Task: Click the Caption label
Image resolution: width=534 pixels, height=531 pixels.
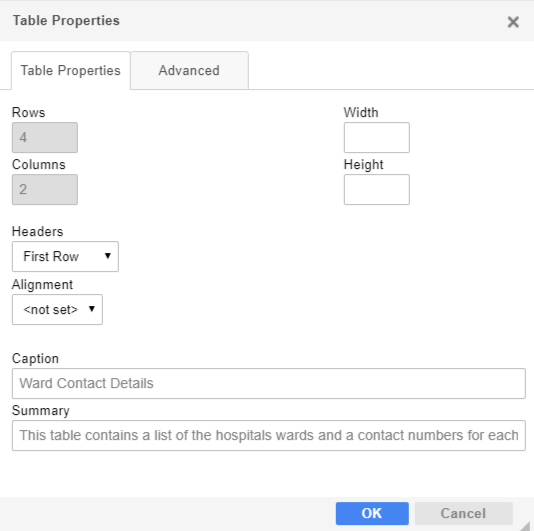Action: (x=35, y=359)
